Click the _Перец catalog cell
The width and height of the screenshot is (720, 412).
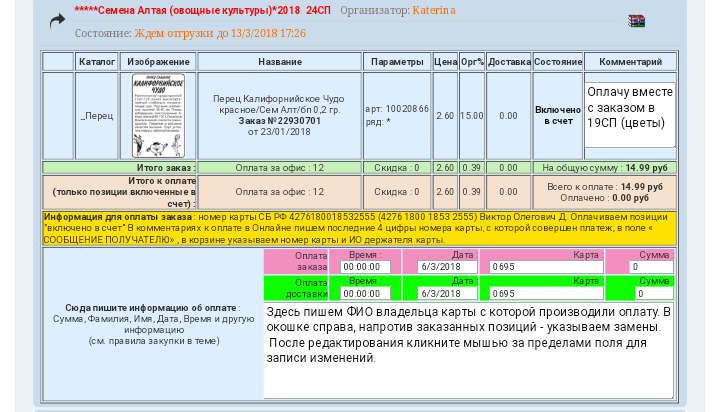coord(97,115)
